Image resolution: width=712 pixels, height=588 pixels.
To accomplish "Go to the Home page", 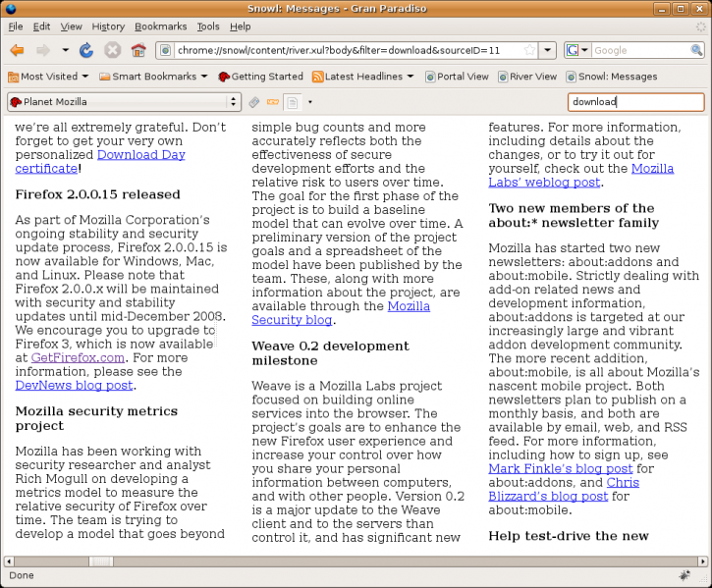I will (138, 50).
